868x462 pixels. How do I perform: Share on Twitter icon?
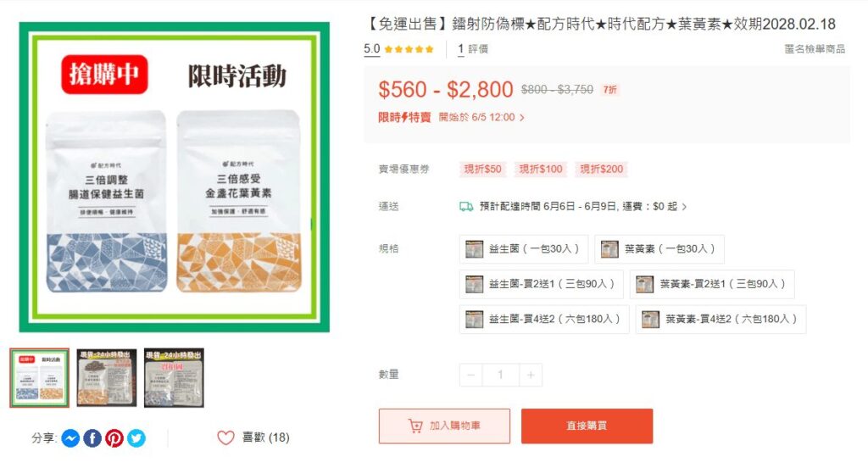click(x=136, y=438)
